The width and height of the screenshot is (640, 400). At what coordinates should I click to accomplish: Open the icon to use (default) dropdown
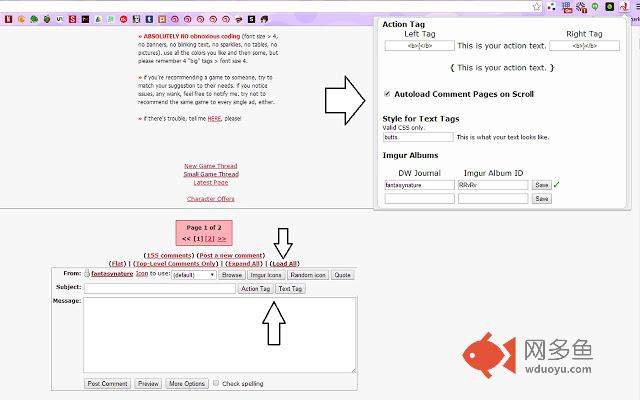pyautogui.click(x=193, y=275)
